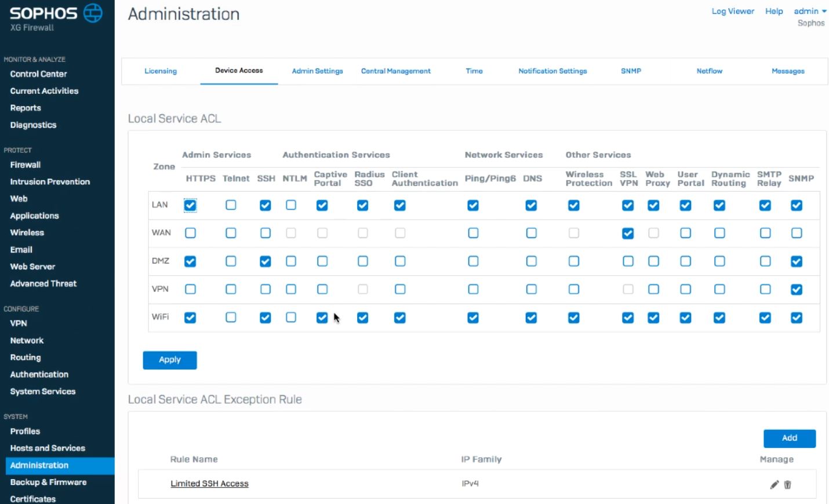Image resolution: width=829 pixels, height=504 pixels.
Task: Add a new Local Service ACL exception rule
Action: 789,439
